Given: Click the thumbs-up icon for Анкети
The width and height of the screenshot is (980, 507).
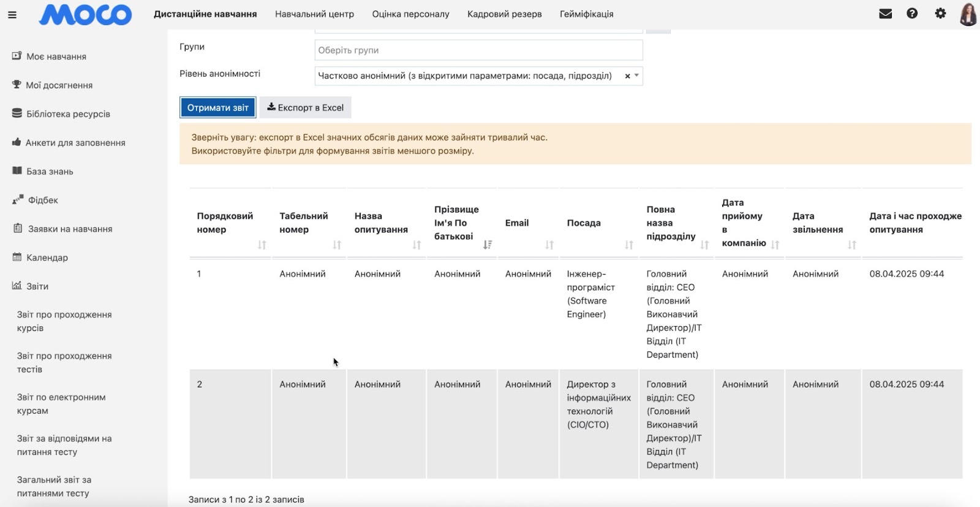Looking at the screenshot, I should point(17,142).
